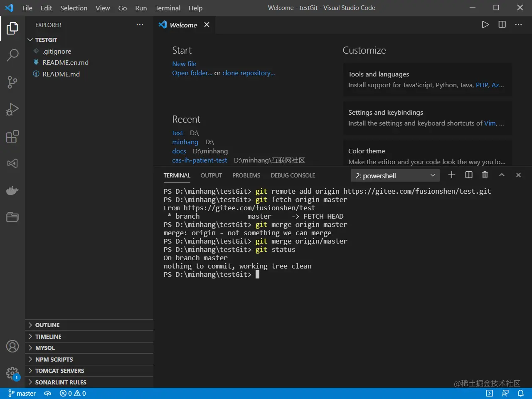Open the File menu
Image resolution: width=532 pixels, height=399 pixels.
pos(27,8)
